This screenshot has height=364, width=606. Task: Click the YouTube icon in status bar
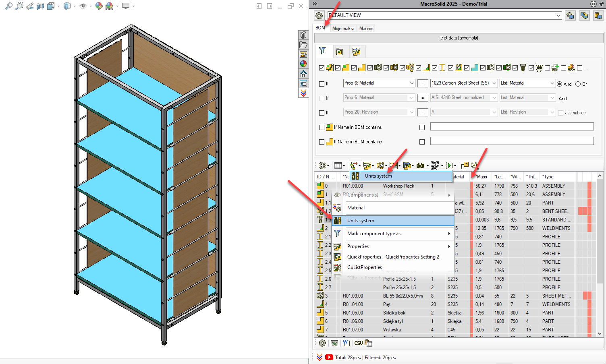click(329, 357)
